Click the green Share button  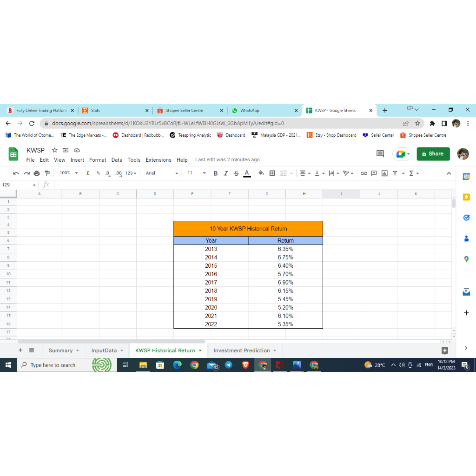(433, 154)
